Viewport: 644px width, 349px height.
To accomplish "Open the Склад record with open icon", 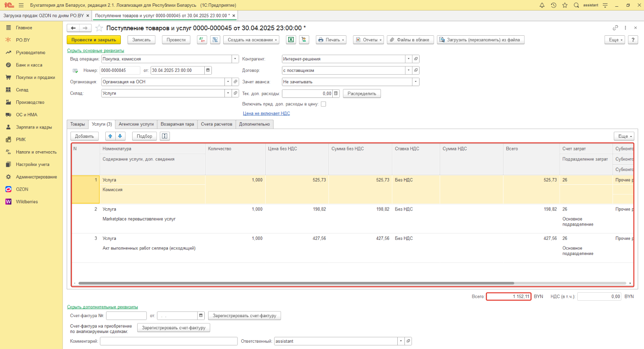I will coord(235,93).
